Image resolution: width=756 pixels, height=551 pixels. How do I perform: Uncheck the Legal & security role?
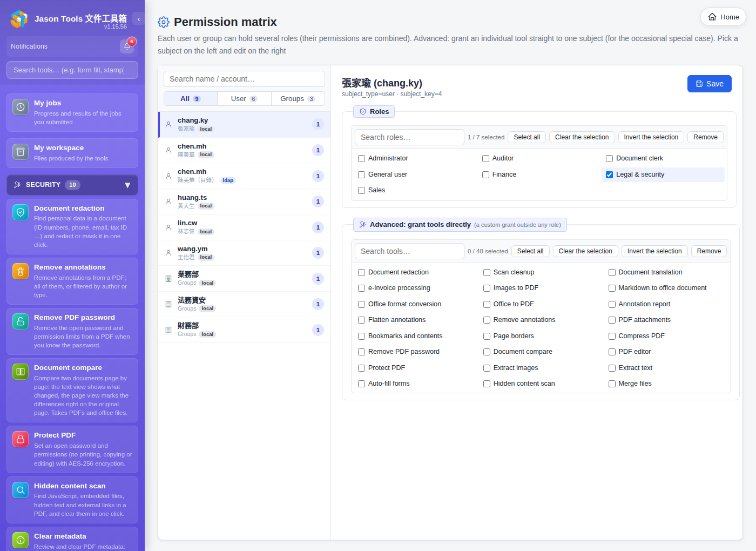point(609,174)
